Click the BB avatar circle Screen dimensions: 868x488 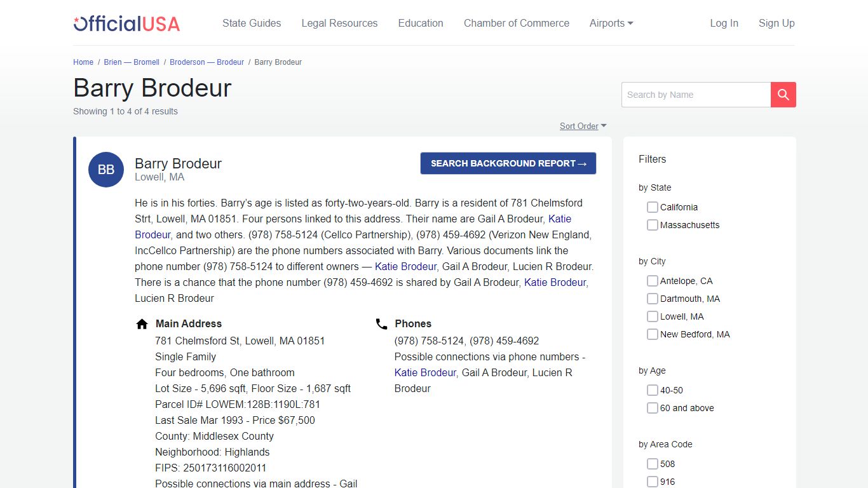[106, 170]
